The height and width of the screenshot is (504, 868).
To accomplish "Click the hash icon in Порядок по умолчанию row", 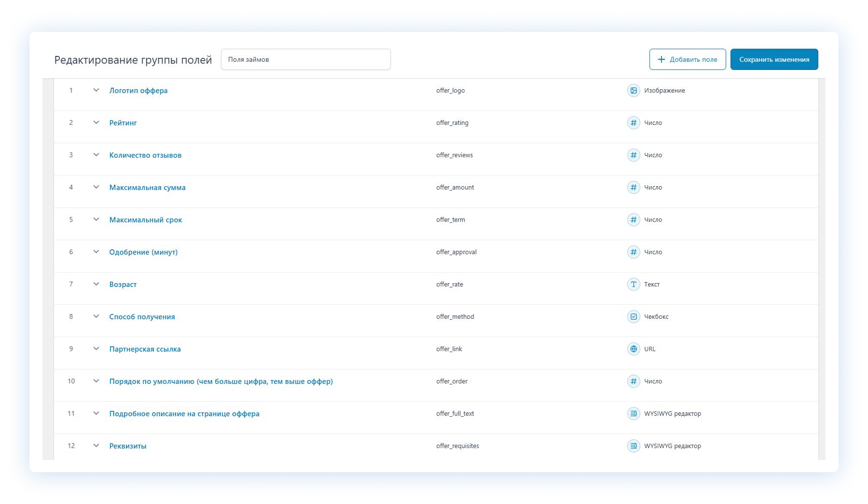I will pos(634,381).
